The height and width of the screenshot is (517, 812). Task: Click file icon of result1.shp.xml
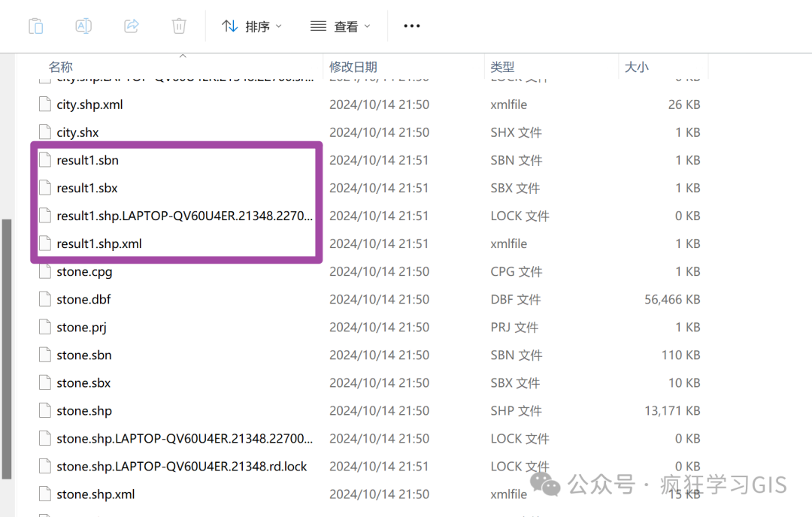click(45, 243)
